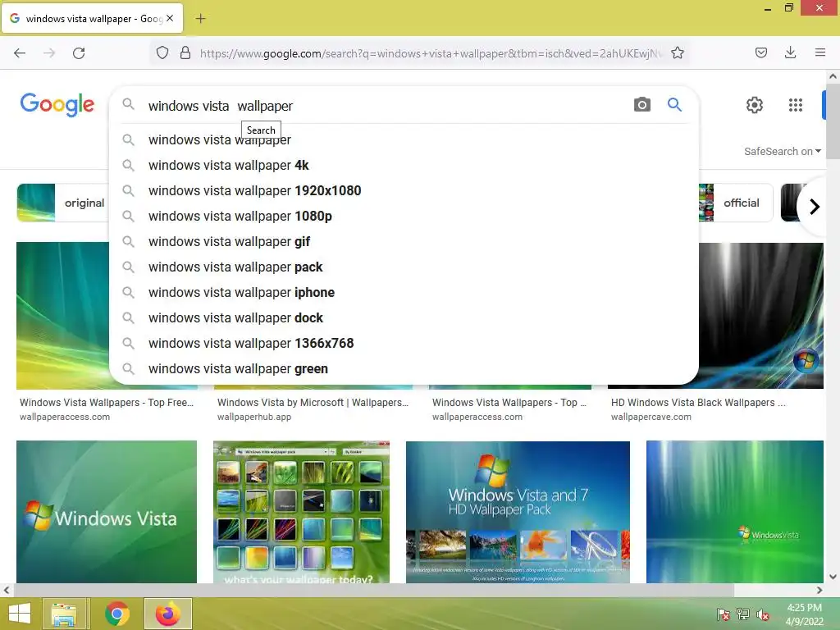Viewport: 840px width, 630px height.
Task: Click the vertical scrollbar down arrow
Action: pyautogui.click(x=833, y=577)
